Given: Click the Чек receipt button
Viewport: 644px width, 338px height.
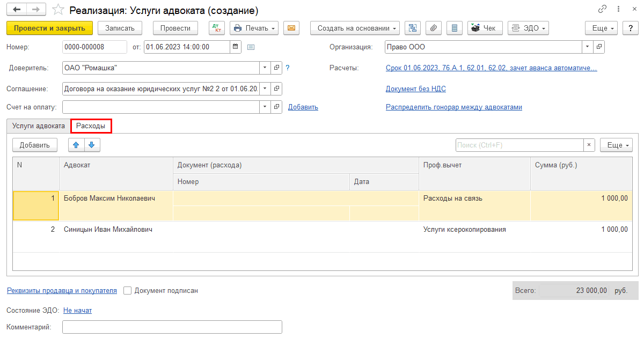Looking at the screenshot, I should (x=485, y=28).
